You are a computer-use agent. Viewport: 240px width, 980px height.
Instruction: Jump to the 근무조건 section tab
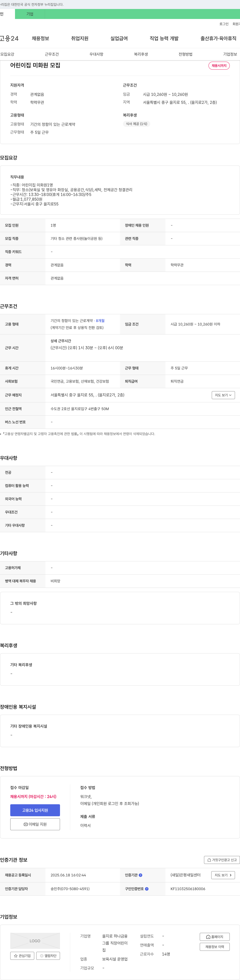coord(52,54)
